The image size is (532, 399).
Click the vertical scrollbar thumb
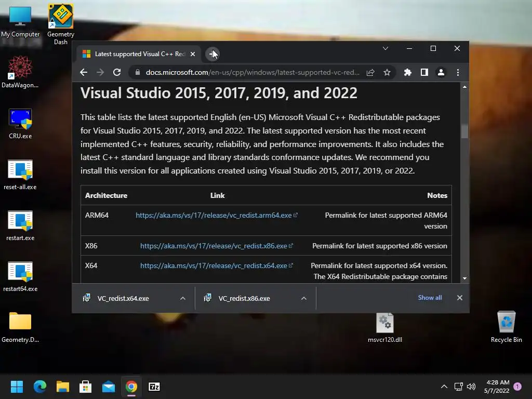tap(464, 131)
